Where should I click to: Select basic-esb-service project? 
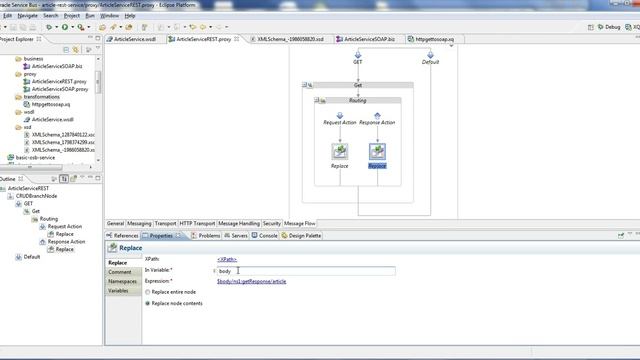click(35, 158)
